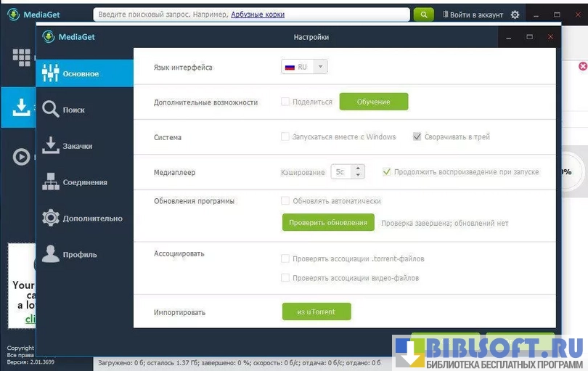Click the Закачки download icon

50,146
